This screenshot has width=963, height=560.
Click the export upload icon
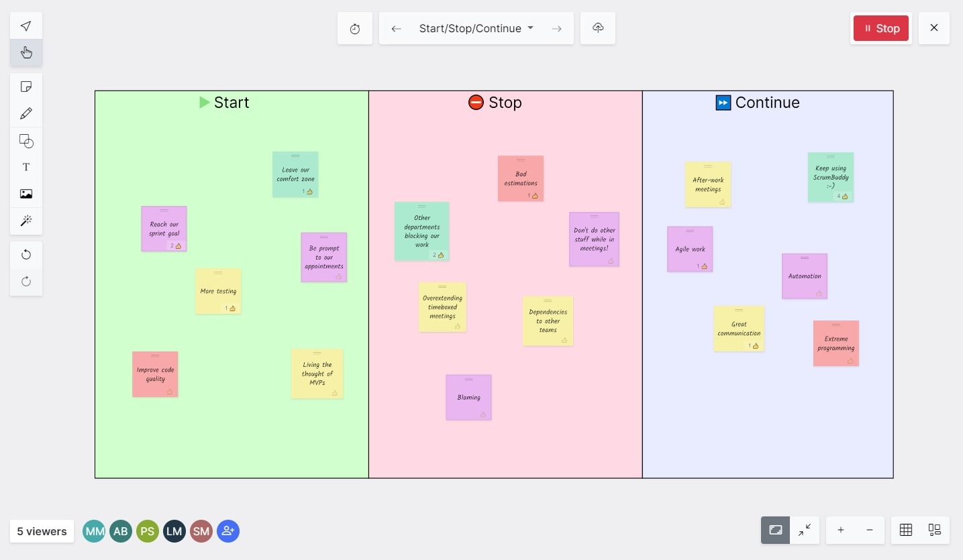597,28
